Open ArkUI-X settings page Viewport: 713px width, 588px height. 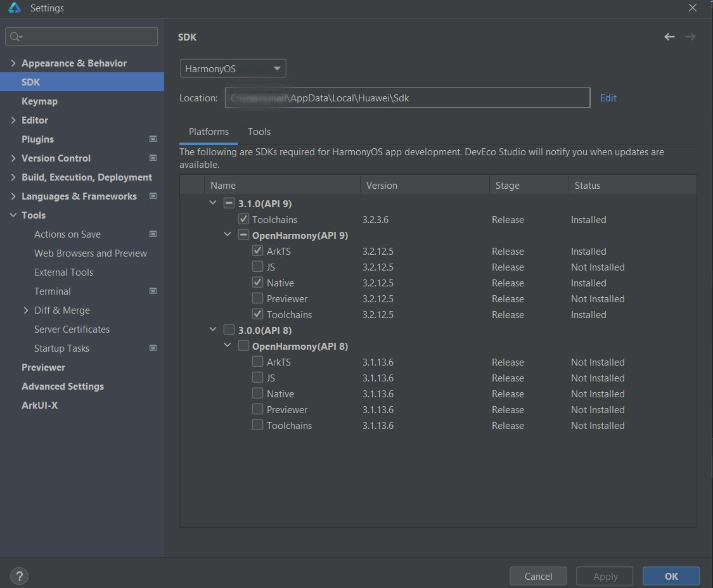(39, 405)
